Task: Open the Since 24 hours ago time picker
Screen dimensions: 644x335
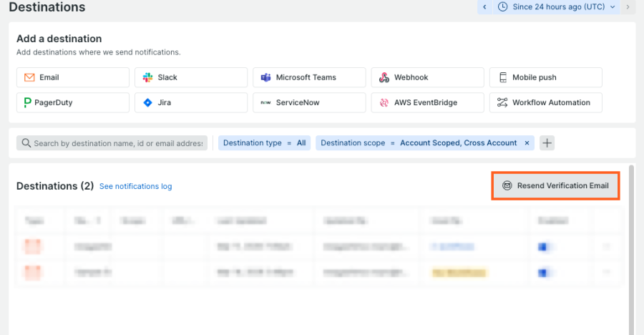Action: tap(557, 7)
